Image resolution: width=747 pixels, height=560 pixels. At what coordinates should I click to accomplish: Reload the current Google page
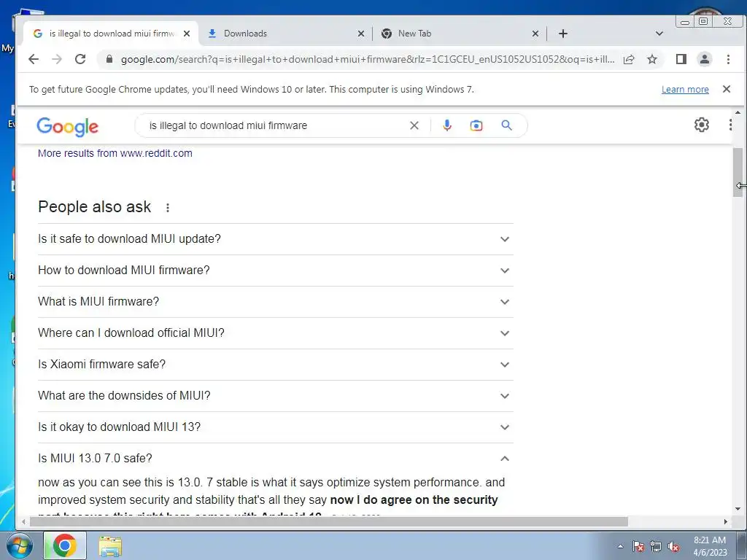point(80,59)
